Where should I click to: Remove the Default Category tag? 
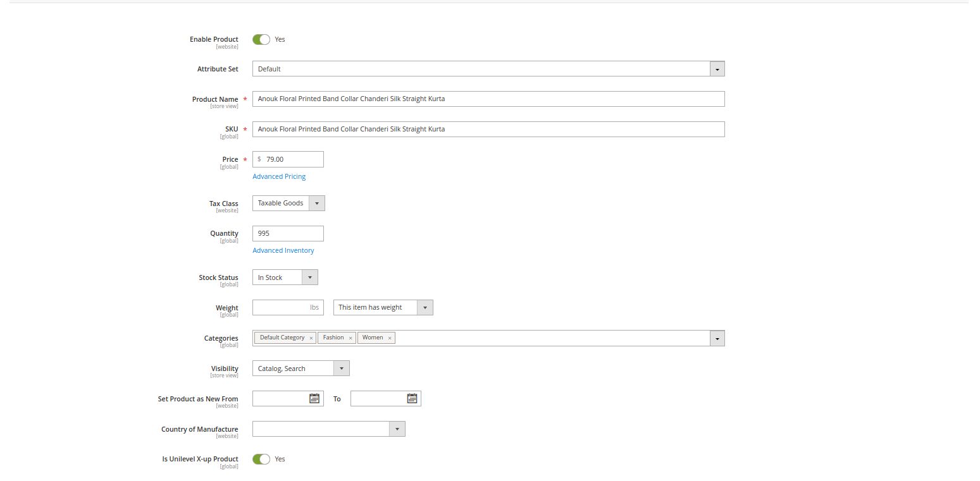click(311, 338)
